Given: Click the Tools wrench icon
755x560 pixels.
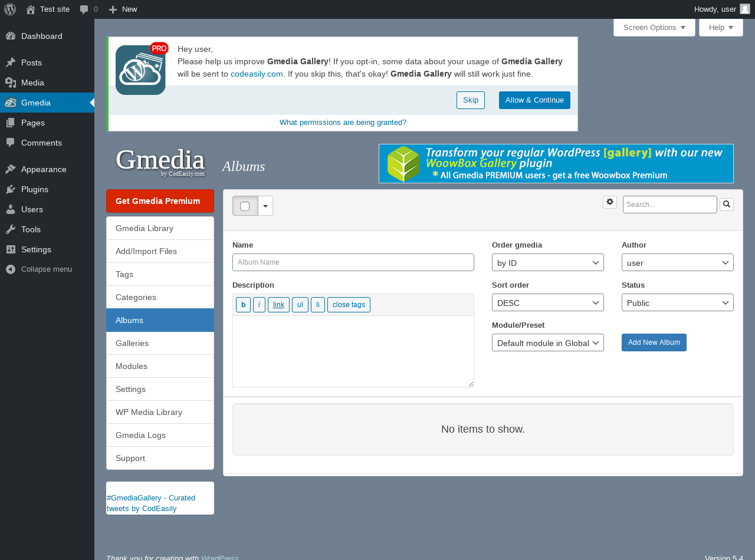Looking at the screenshot, I should coord(11,229).
